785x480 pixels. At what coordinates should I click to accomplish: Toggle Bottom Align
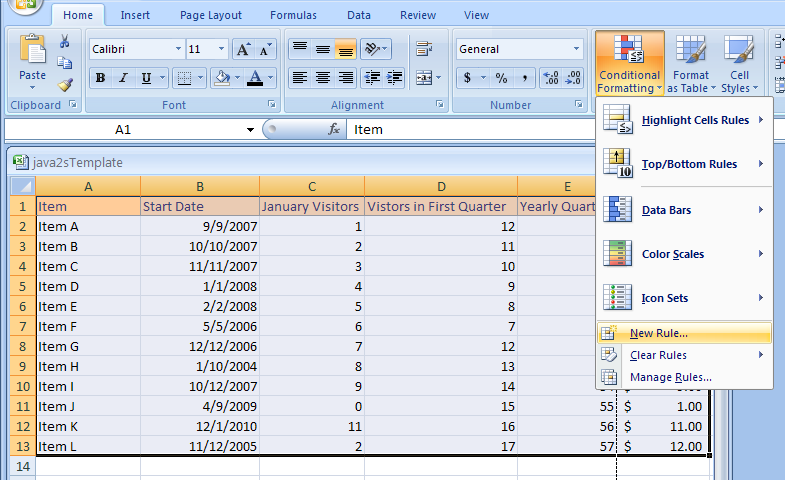pyautogui.click(x=346, y=49)
